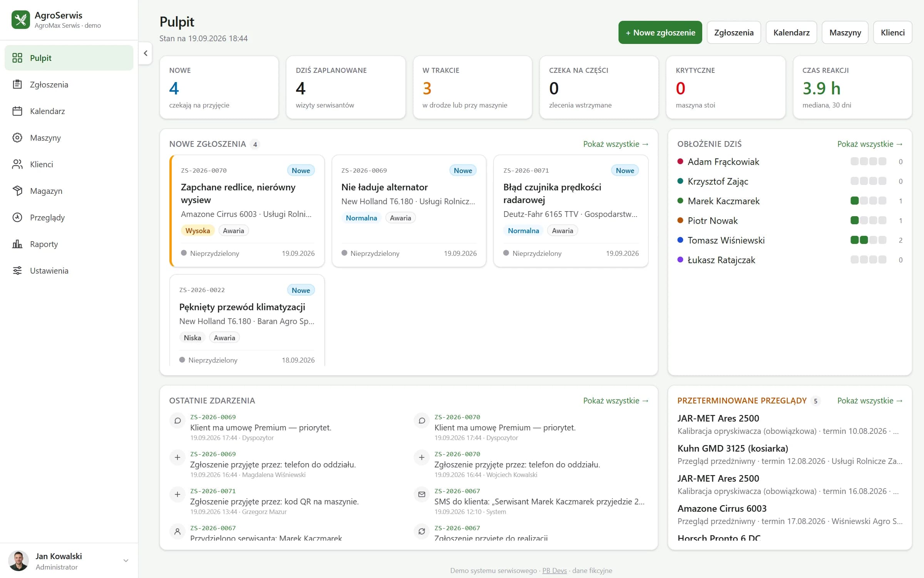
Task: Open the Przeglądy clock icon
Action: [x=17, y=217]
